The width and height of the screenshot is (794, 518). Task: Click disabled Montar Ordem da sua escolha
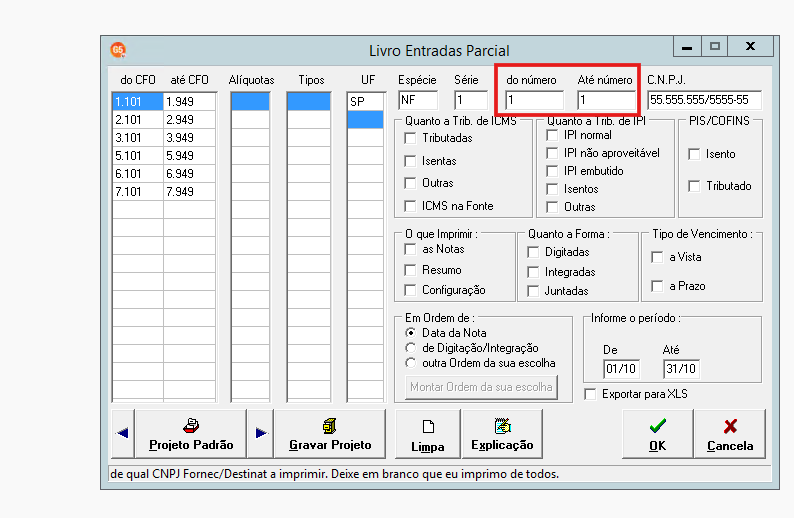click(x=481, y=387)
